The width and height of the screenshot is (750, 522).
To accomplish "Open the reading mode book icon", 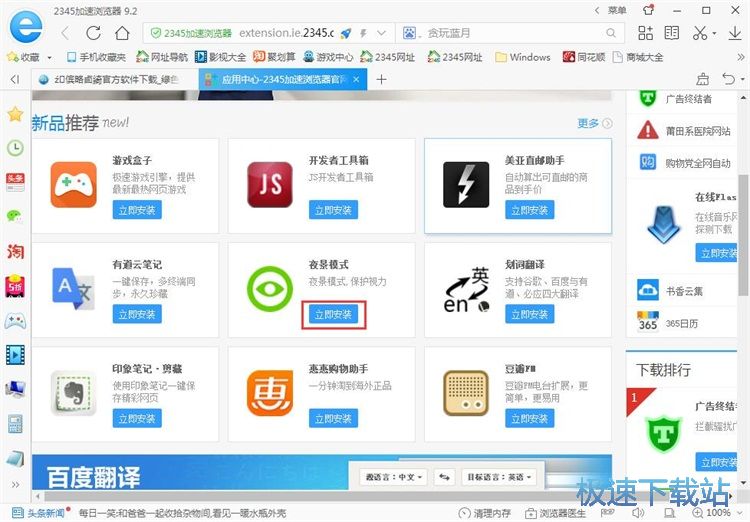I will coord(672,33).
